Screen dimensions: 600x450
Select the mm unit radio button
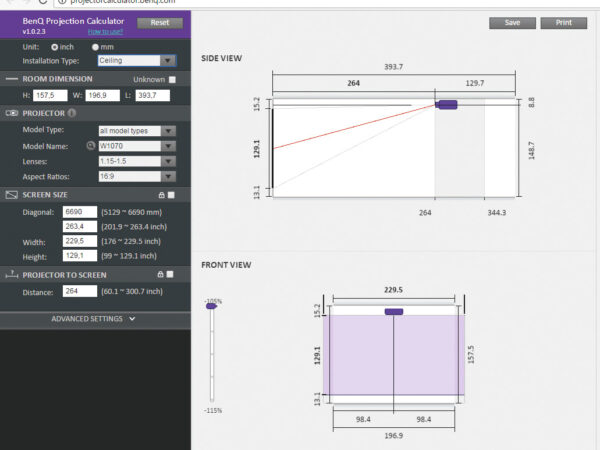pyautogui.click(x=96, y=46)
